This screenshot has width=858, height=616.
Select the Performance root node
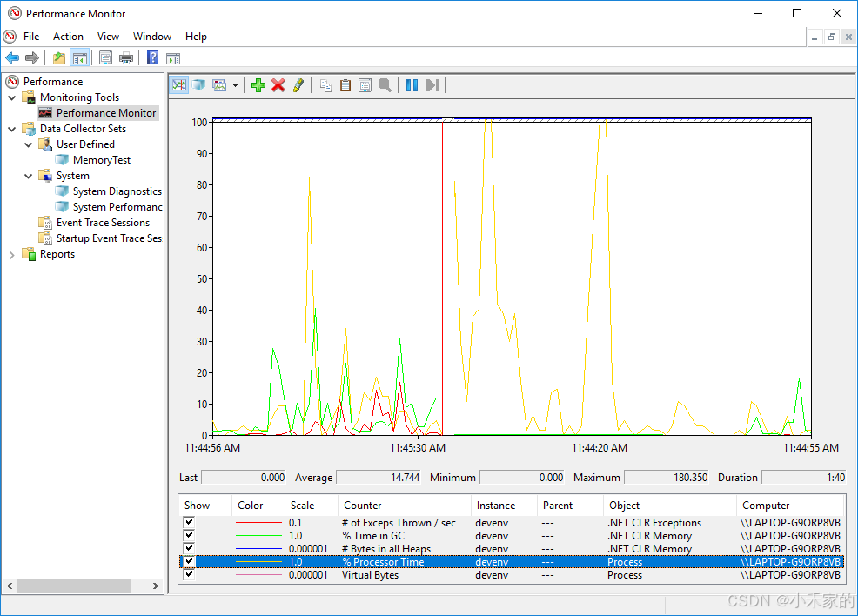(x=53, y=82)
